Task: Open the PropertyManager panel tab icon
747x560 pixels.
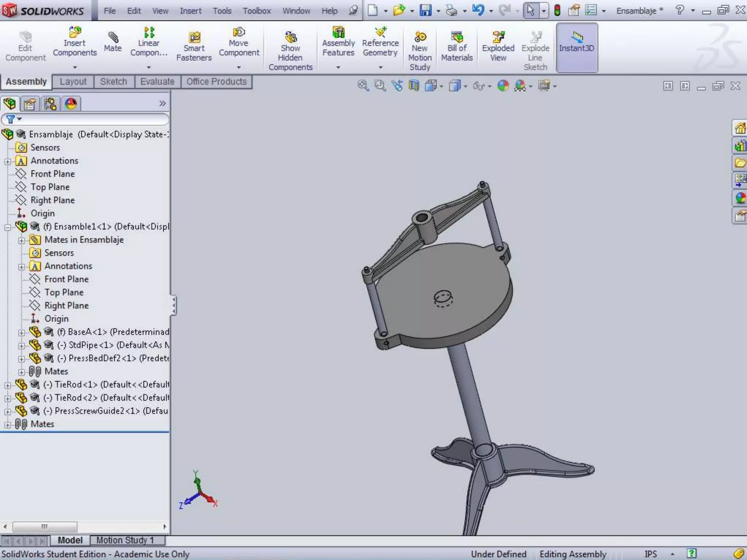Action: (x=30, y=104)
